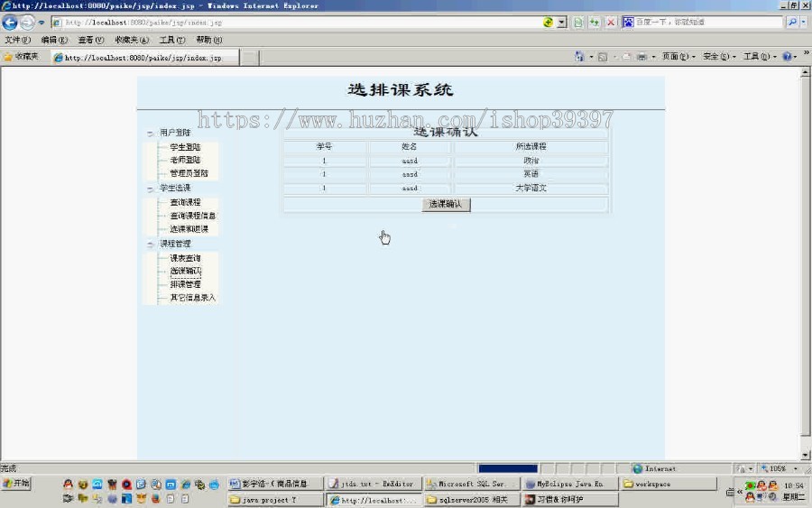Collapse the 学生选课 tree node

150,189
